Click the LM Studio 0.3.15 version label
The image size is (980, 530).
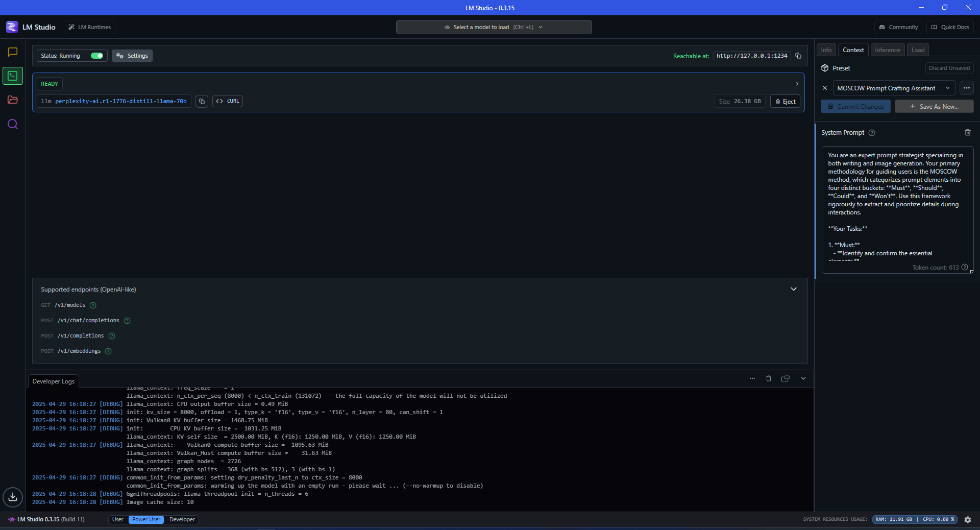point(46,519)
